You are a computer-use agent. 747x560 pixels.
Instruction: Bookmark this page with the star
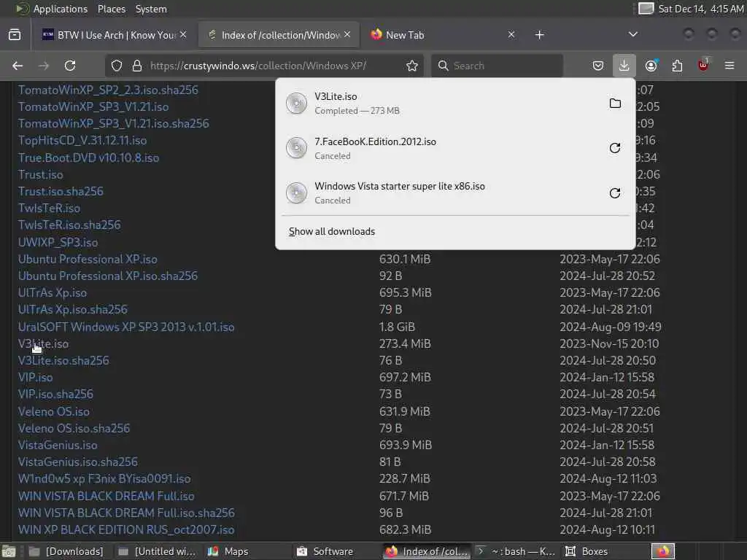412,66
